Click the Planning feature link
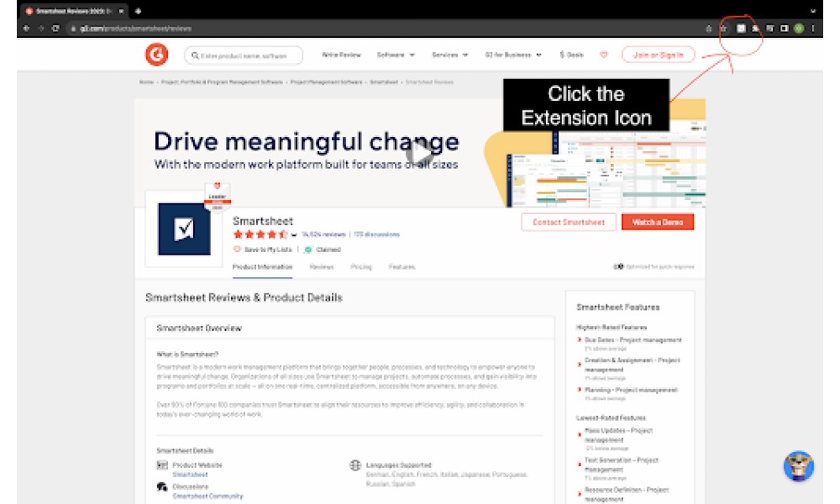The image size is (840, 504). click(631, 390)
